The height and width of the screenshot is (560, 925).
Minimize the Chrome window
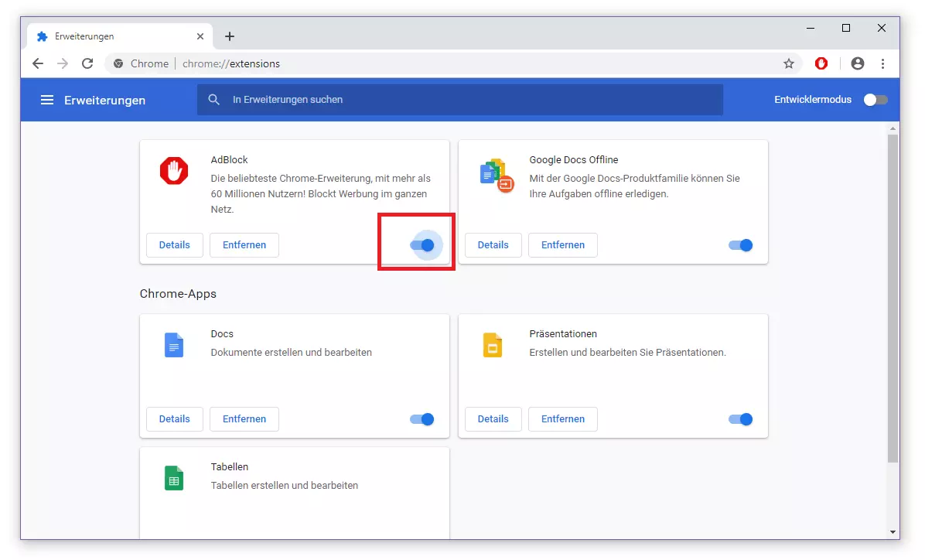point(811,28)
